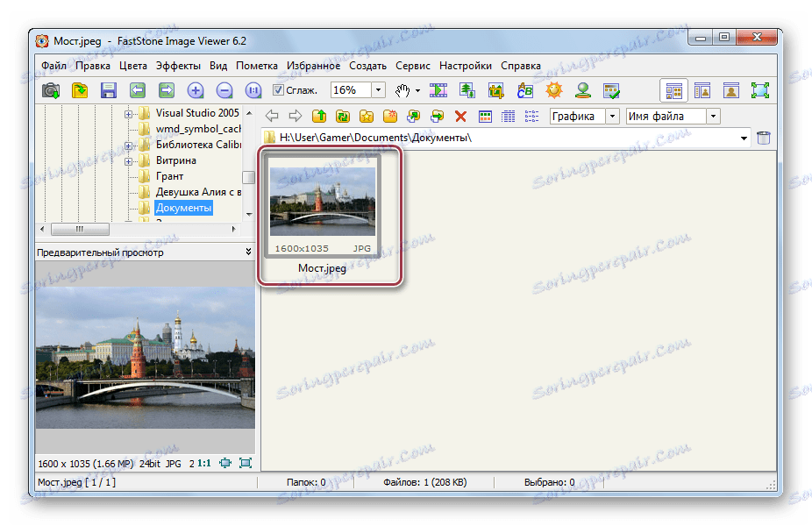Expand the Витрина folder node
Image resolution: width=812 pixels, height=526 pixels.
(128, 161)
